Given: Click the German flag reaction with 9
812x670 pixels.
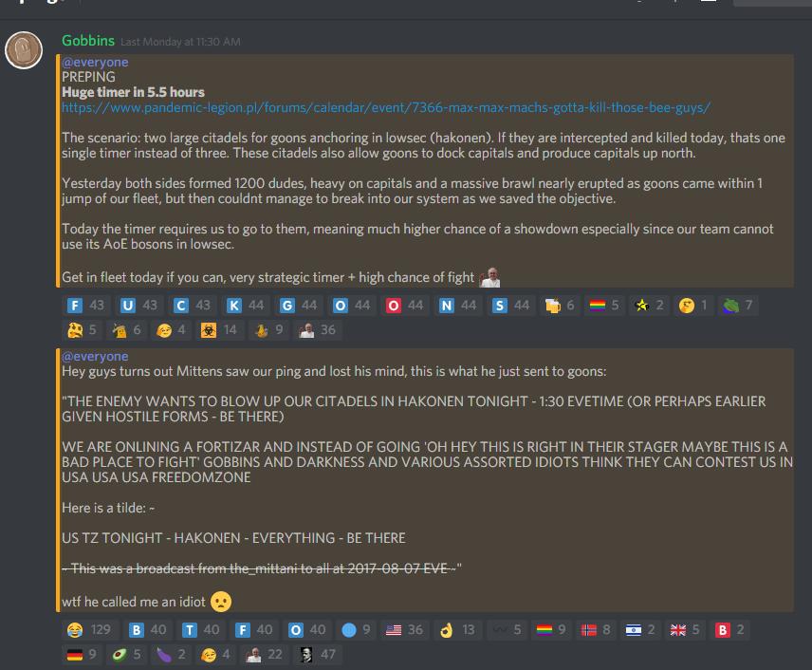Looking at the screenshot, I should pos(82,655).
